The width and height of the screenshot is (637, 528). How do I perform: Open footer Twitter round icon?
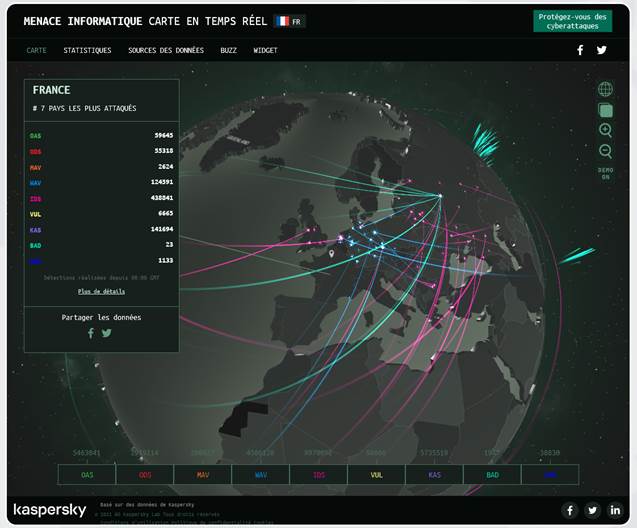(592, 510)
